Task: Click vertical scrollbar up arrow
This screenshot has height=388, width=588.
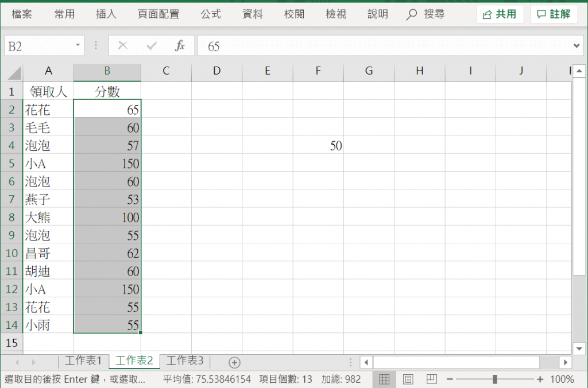Action: (x=579, y=71)
